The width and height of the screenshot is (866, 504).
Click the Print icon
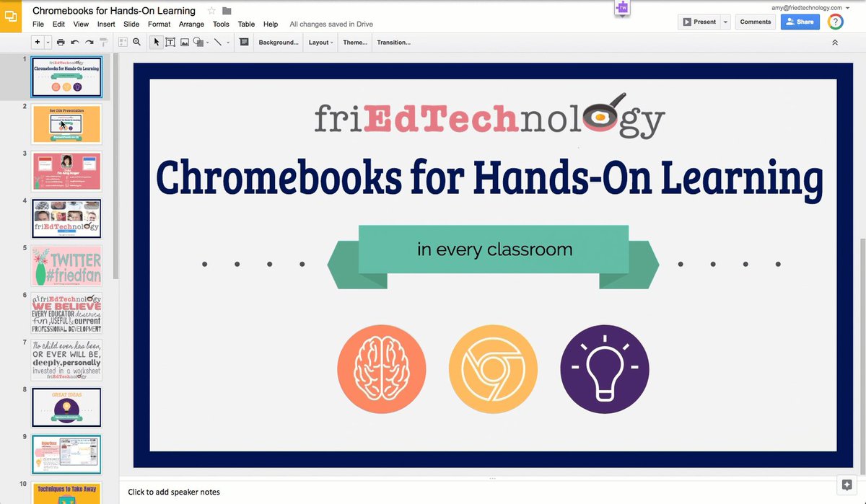(61, 43)
